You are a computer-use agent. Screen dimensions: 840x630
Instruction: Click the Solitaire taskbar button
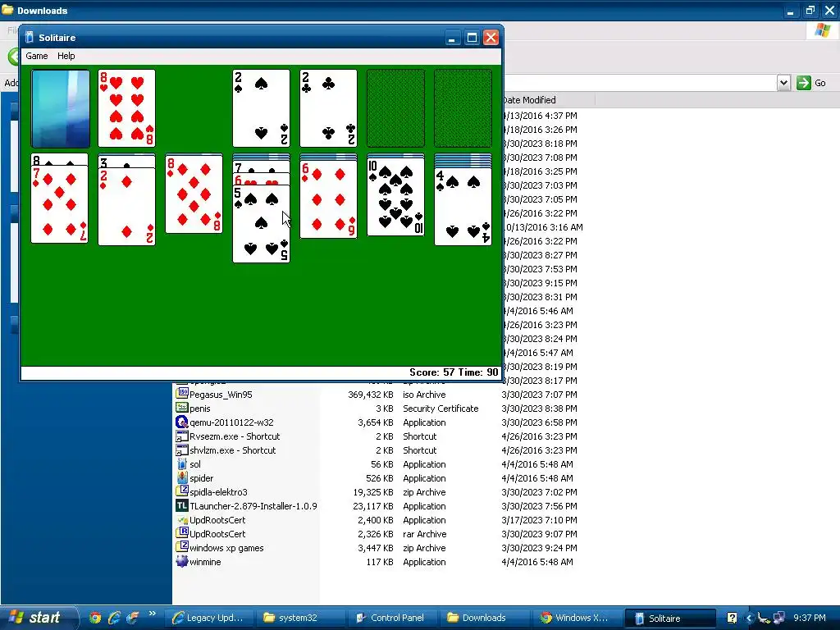click(669, 618)
